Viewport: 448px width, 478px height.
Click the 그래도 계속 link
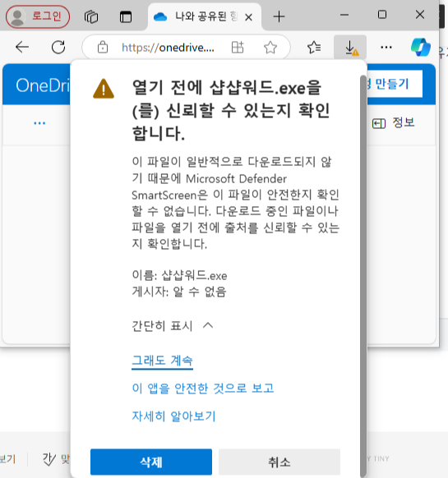(x=162, y=361)
